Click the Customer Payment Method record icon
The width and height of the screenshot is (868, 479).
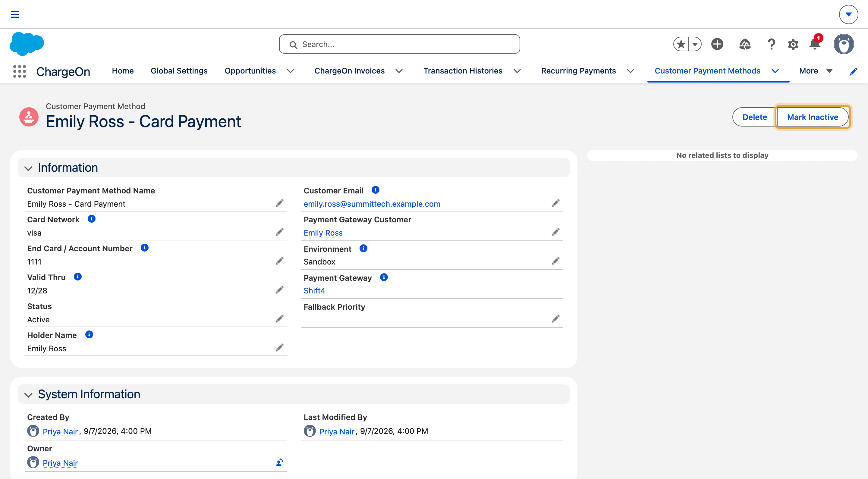pyautogui.click(x=29, y=117)
